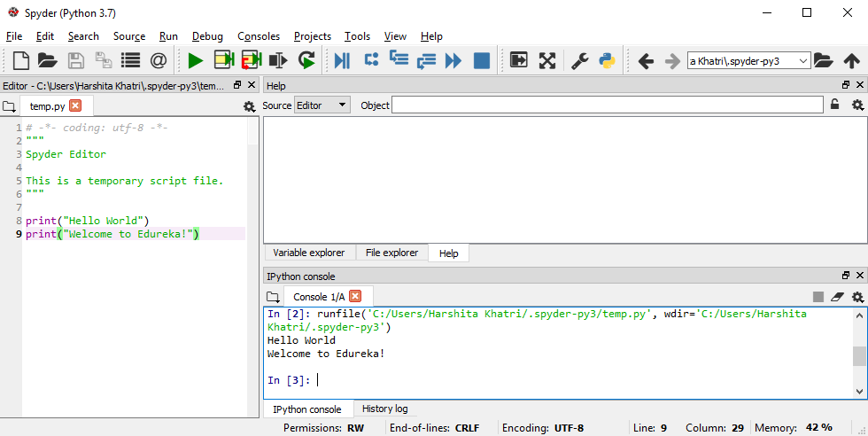This screenshot has width=868, height=436.
Task: Open the file list management icon
Action: pyautogui.click(x=131, y=60)
